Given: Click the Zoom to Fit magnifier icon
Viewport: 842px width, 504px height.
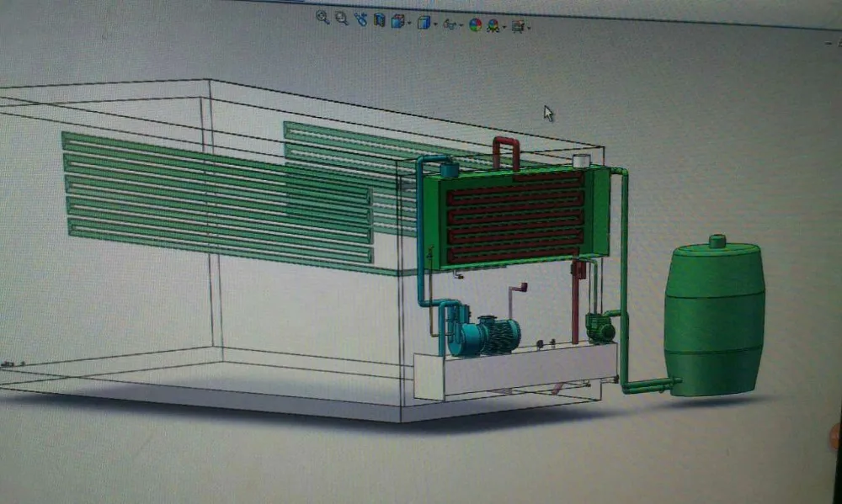Looking at the screenshot, I should (x=322, y=17).
